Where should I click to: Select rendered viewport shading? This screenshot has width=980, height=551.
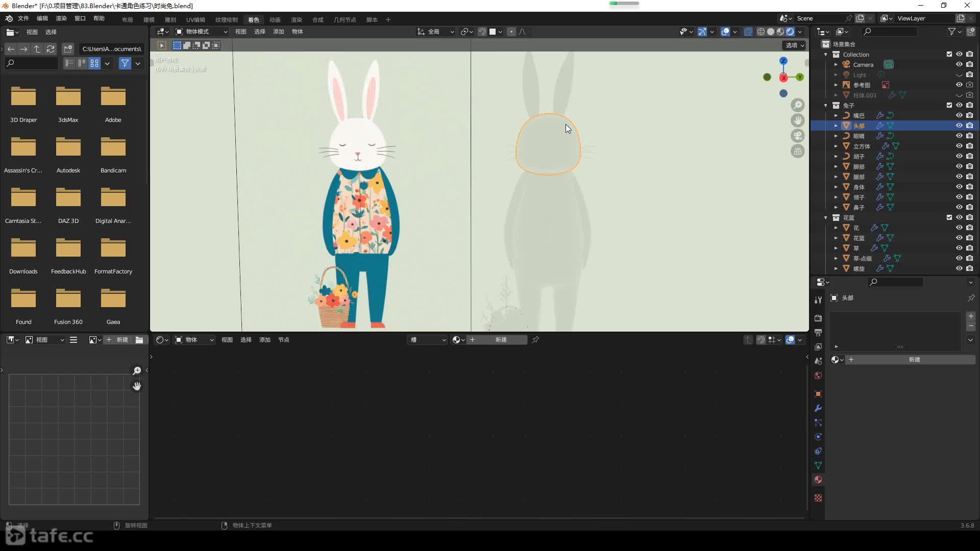pos(790,32)
